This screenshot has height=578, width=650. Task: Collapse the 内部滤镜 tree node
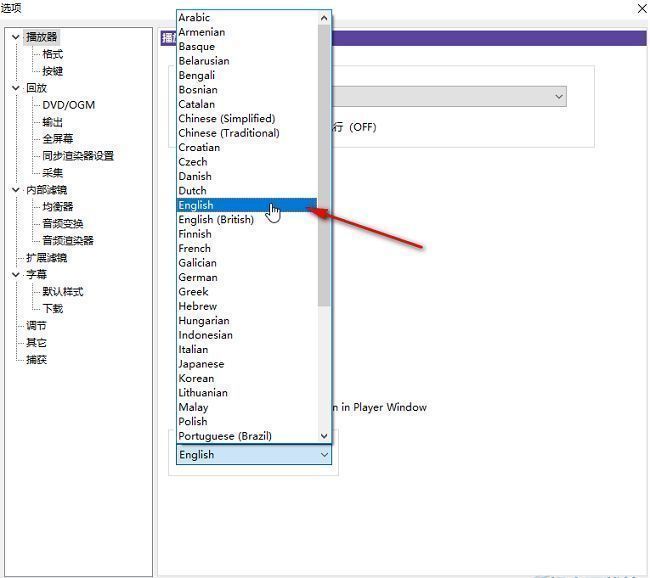(16, 190)
